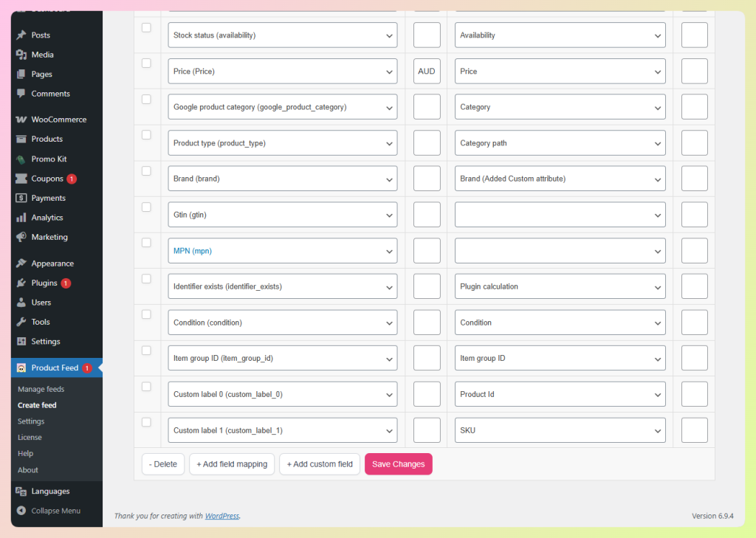Screen dimensions: 756x538
Task: Open the SKU value dropdown
Action: [x=560, y=430]
